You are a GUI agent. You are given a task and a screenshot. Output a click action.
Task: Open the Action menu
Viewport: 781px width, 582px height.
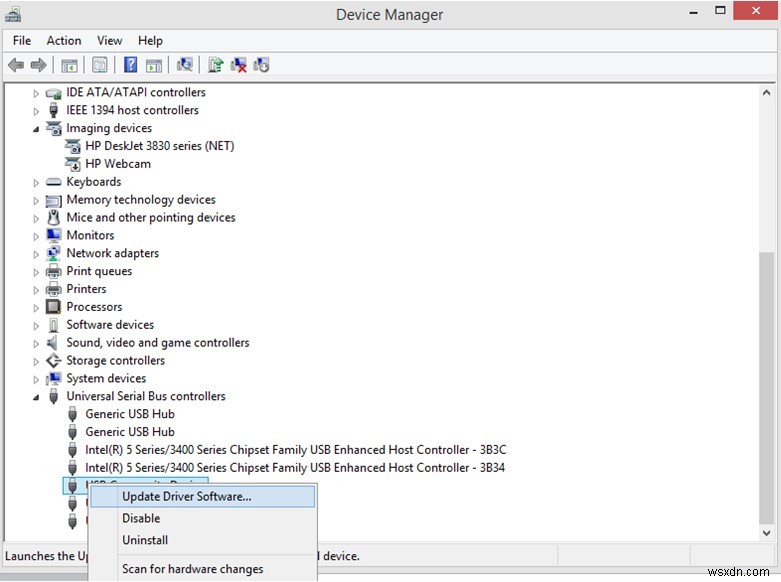click(64, 41)
